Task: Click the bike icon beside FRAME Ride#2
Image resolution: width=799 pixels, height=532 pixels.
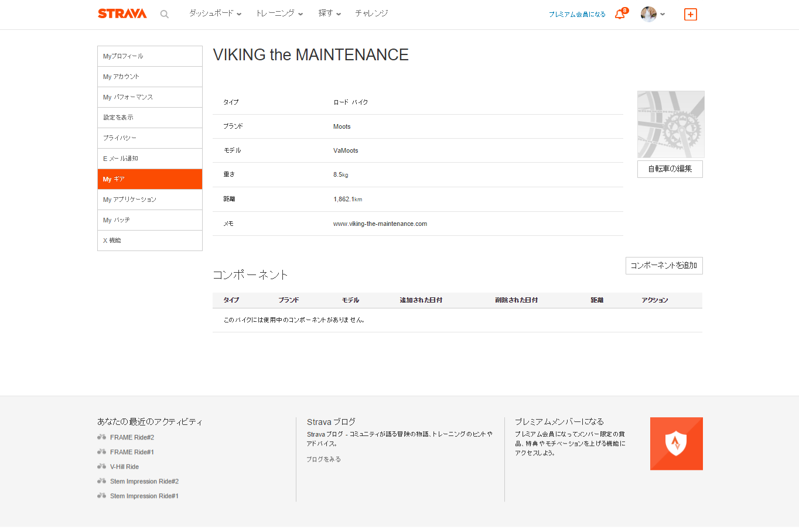Action: click(x=102, y=437)
